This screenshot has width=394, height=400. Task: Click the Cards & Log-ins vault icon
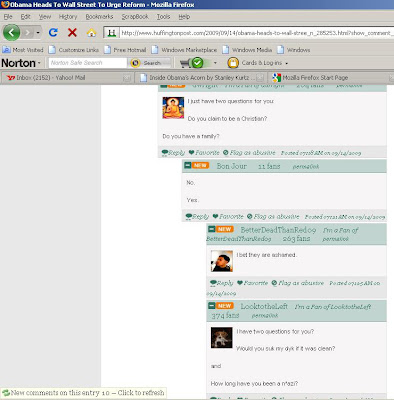[233, 63]
